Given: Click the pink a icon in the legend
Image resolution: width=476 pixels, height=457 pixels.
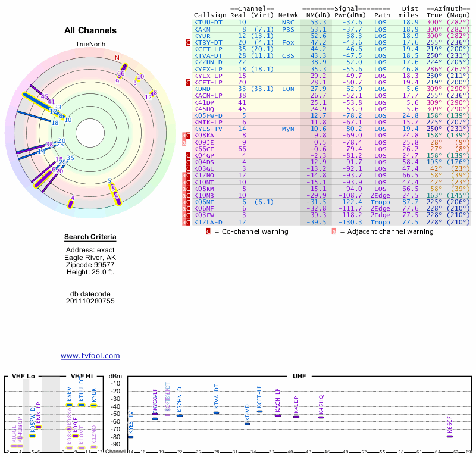Looking at the screenshot, I should pos(334,231).
